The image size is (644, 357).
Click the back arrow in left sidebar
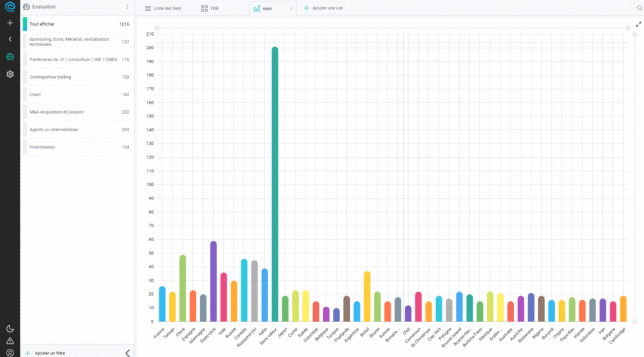(x=10, y=39)
